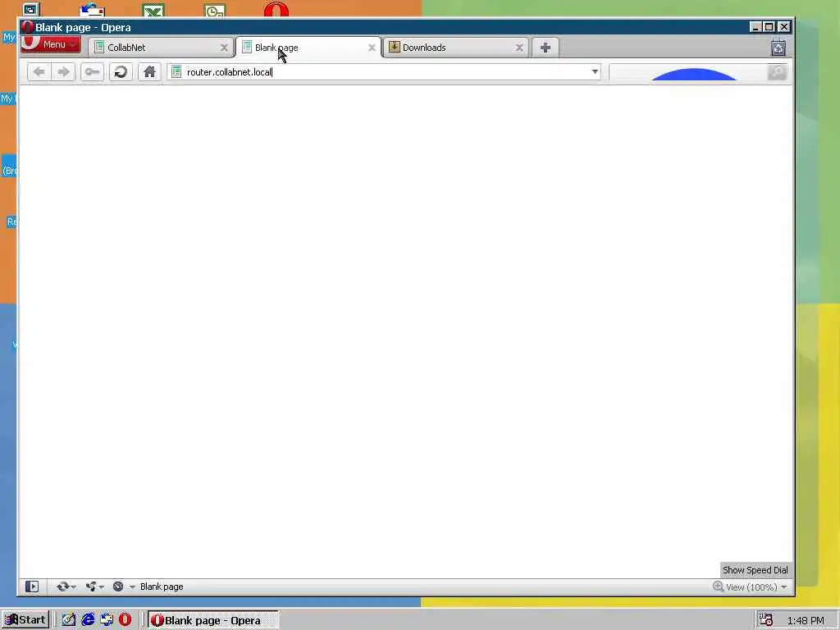Screen dimensions: 840x630
Task: Click in the search field
Action: tap(688, 72)
